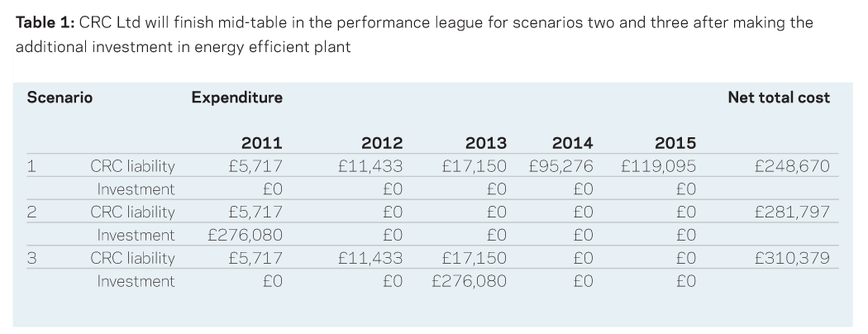868x334 pixels.
Task: Select the £276,080 investment in 2011 column
Action: point(246,236)
